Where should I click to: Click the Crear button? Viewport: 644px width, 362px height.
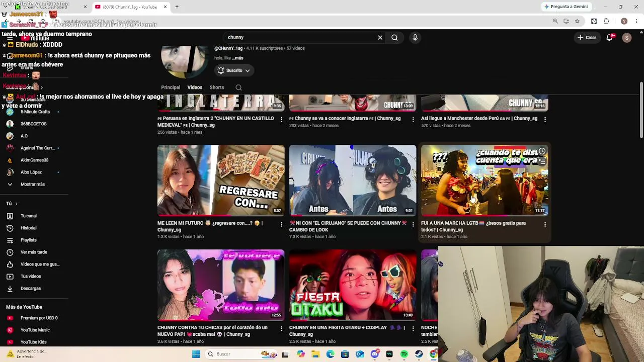[x=587, y=37]
